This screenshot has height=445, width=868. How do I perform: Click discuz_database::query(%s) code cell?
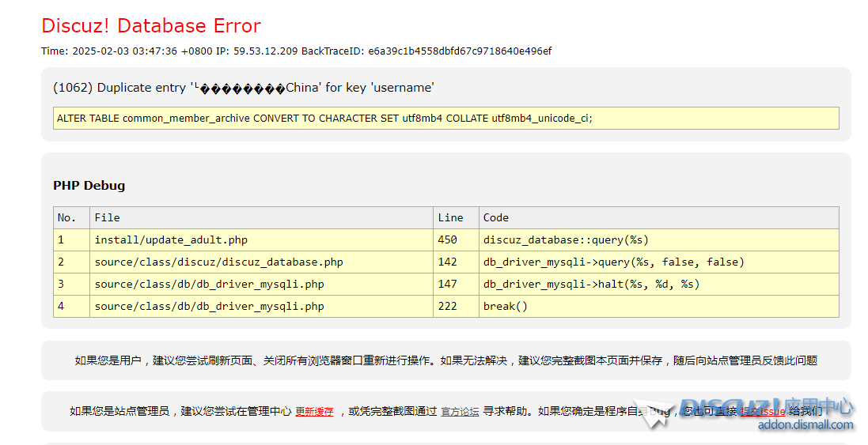pyautogui.click(x=659, y=240)
